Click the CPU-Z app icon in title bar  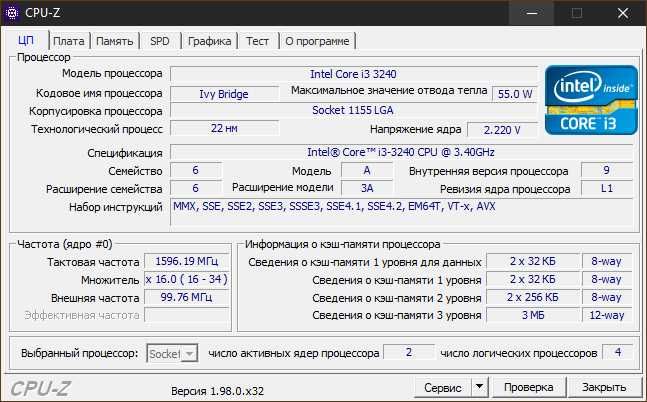(12, 13)
